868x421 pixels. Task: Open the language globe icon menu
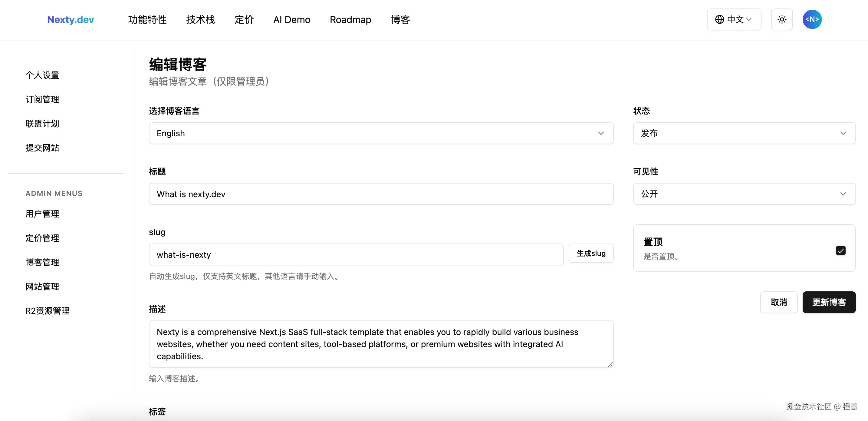tap(719, 19)
